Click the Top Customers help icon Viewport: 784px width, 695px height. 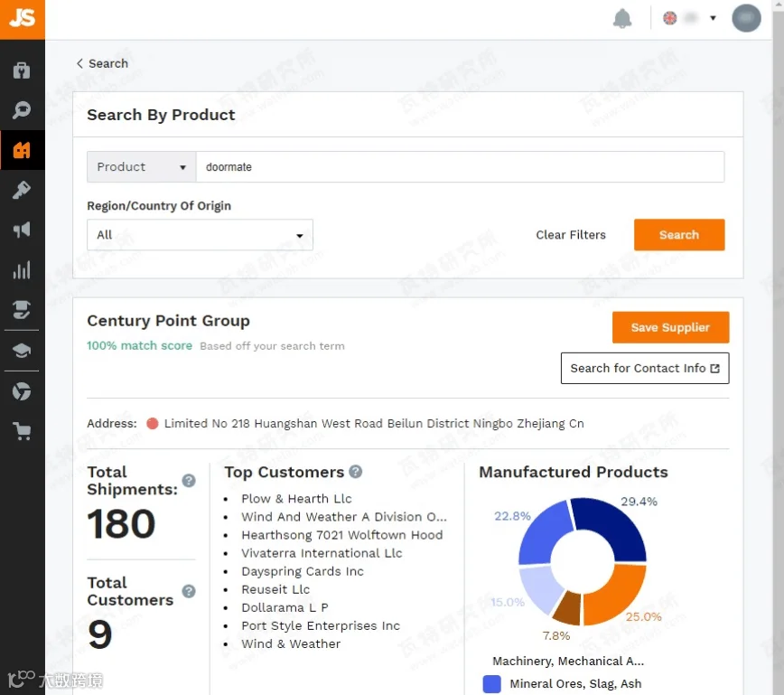(356, 472)
